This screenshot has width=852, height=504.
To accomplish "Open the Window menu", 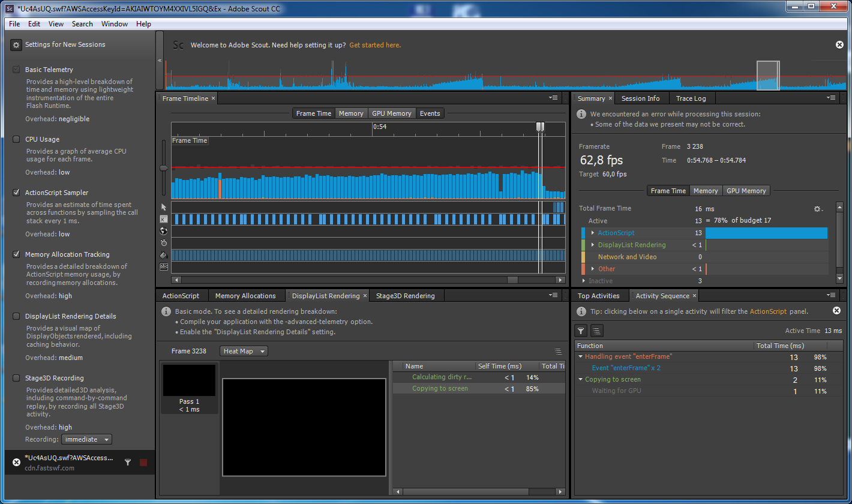I will (x=114, y=24).
